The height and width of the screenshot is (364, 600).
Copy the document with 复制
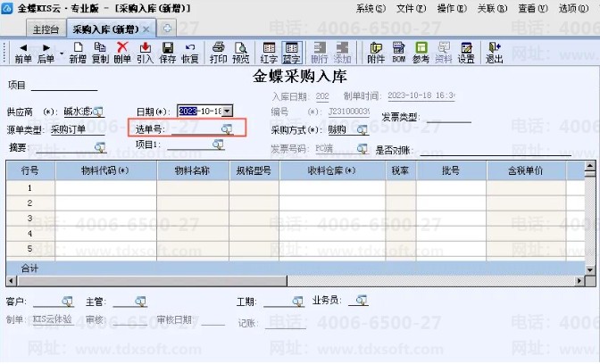pyautogui.click(x=100, y=53)
